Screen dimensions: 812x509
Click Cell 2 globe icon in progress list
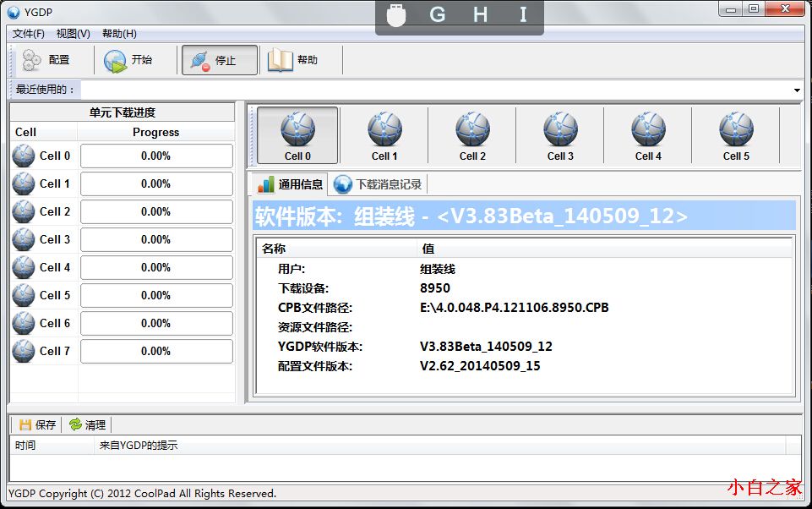pyautogui.click(x=24, y=211)
